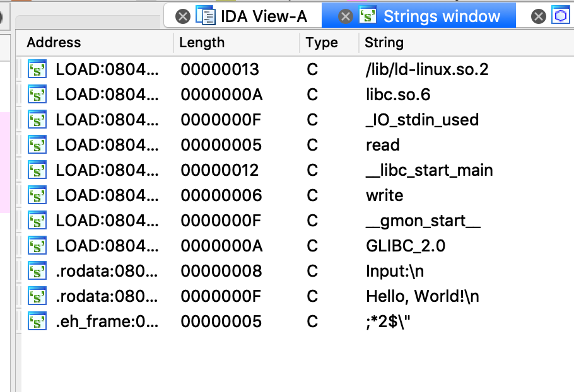
Task: Sort strings by Address column header
Action: coord(54,42)
